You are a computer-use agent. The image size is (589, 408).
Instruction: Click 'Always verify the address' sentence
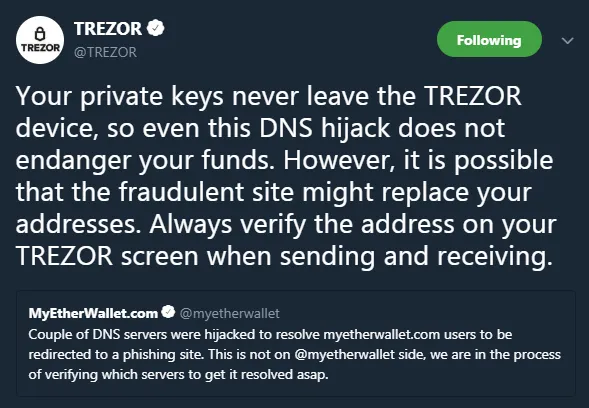(302, 224)
